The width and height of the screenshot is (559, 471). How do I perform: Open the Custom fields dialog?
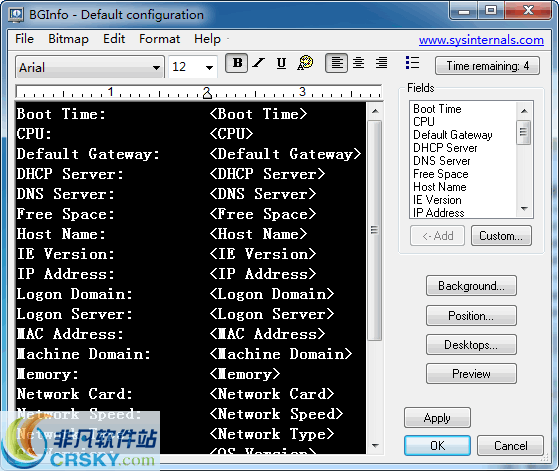click(x=501, y=236)
